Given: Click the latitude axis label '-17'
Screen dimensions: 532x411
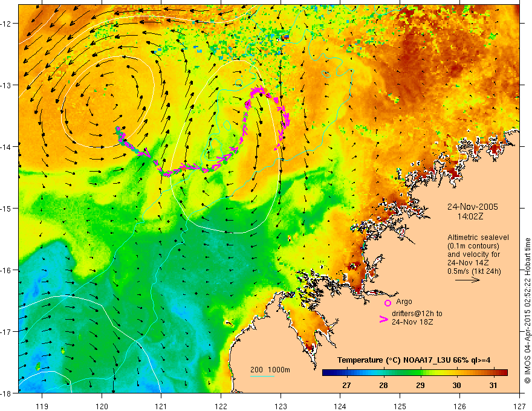Looking at the screenshot, I should [7, 332].
